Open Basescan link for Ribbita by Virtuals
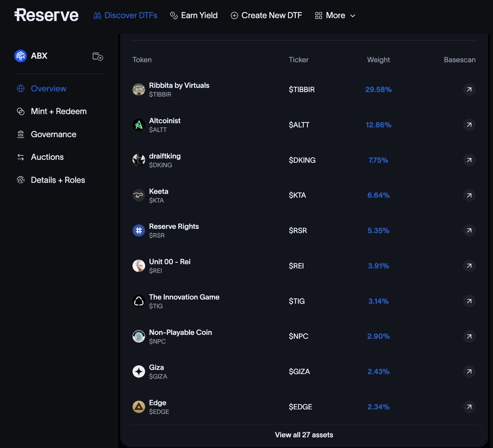 [x=469, y=89]
